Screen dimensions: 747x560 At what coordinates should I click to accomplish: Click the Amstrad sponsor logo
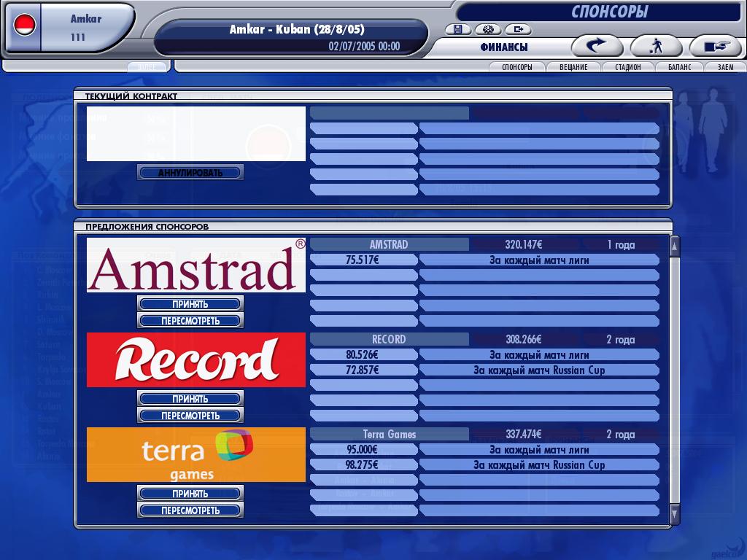[196, 265]
